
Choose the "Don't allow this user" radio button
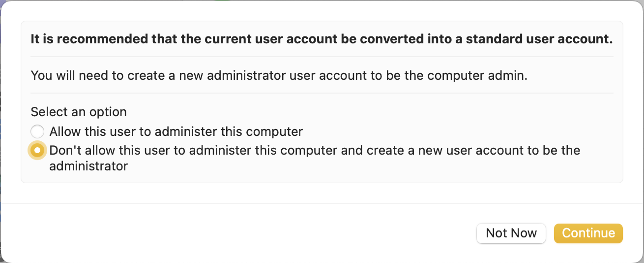coord(37,150)
